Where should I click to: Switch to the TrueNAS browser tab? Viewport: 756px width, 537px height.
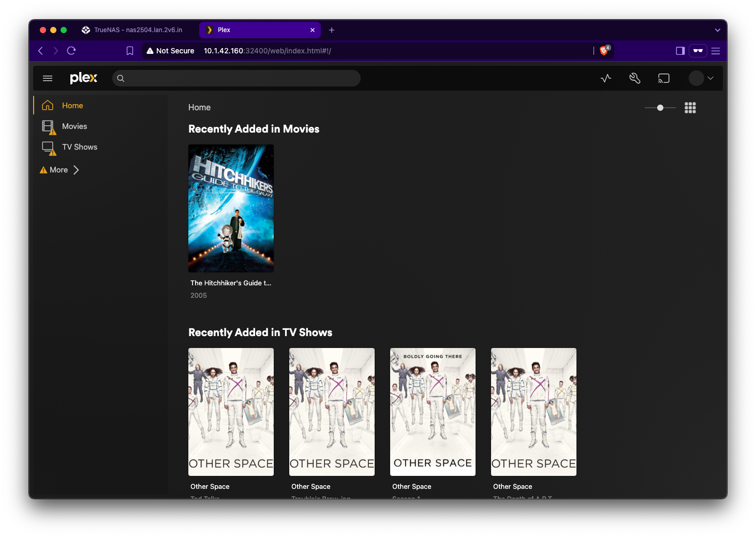[132, 30]
